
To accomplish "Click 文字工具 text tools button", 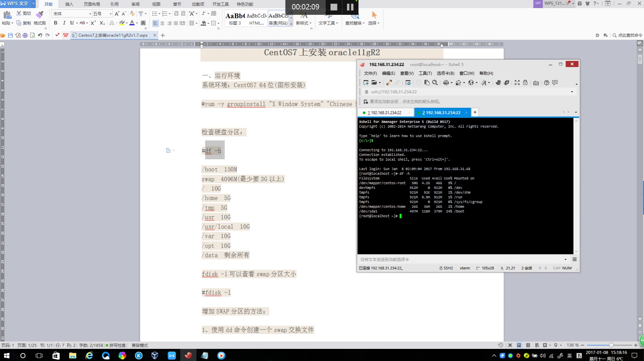I will (328, 19).
